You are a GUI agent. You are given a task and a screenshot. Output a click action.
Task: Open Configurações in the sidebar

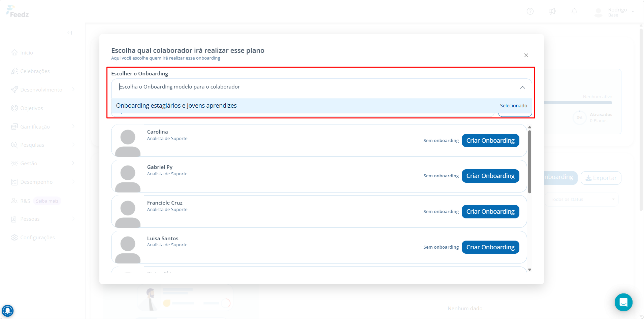[x=33, y=237]
